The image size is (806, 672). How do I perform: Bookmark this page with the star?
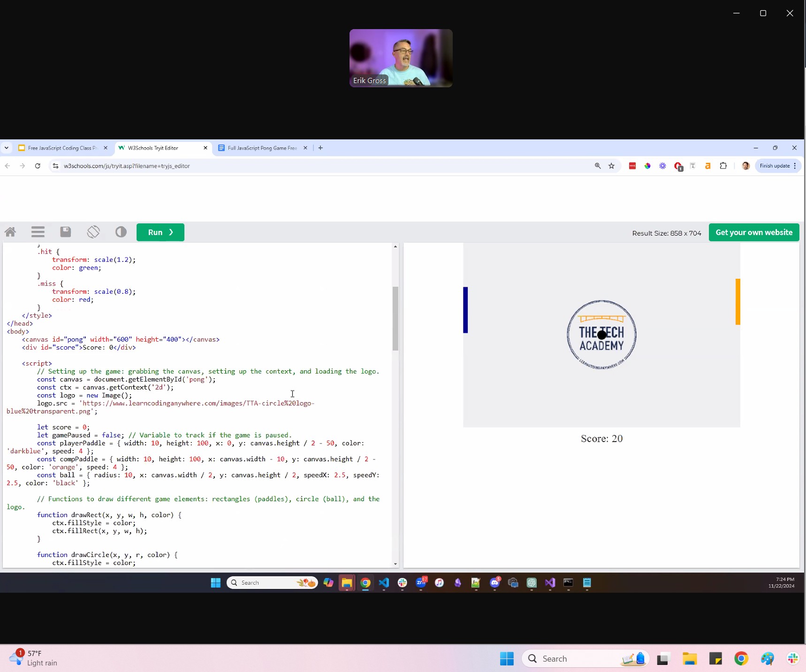(611, 166)
